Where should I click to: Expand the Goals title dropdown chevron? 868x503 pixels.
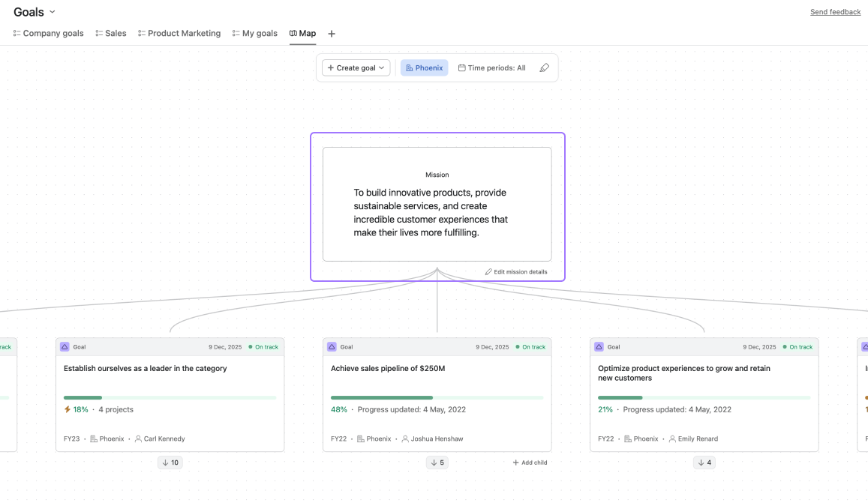[52, 12]
